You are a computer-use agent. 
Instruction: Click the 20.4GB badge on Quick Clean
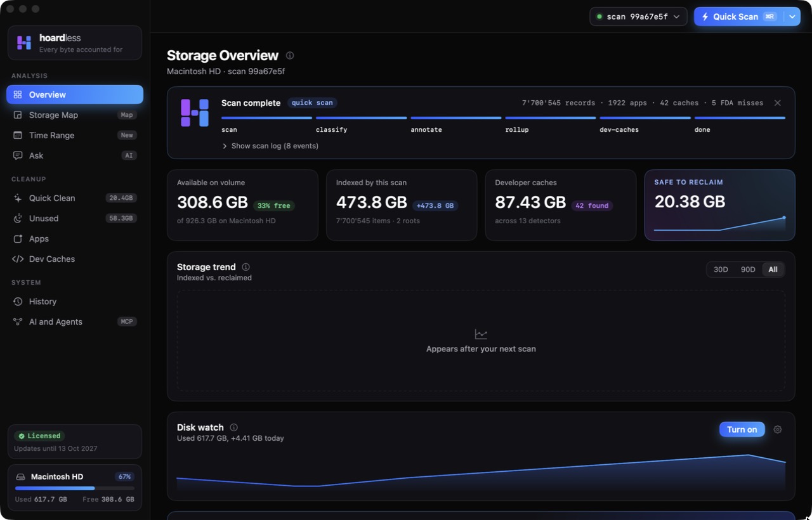(x=121, y=198)
